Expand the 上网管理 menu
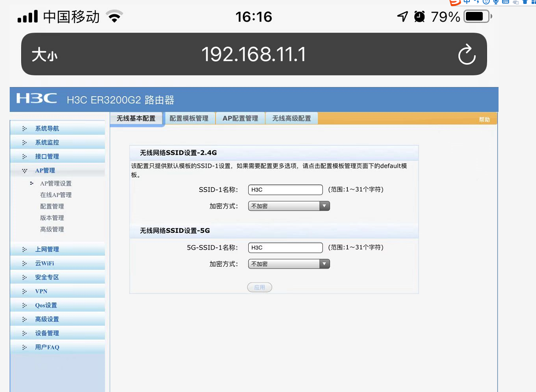The height and width of the screenshot is (392, 536). click(x=57, y=250)
